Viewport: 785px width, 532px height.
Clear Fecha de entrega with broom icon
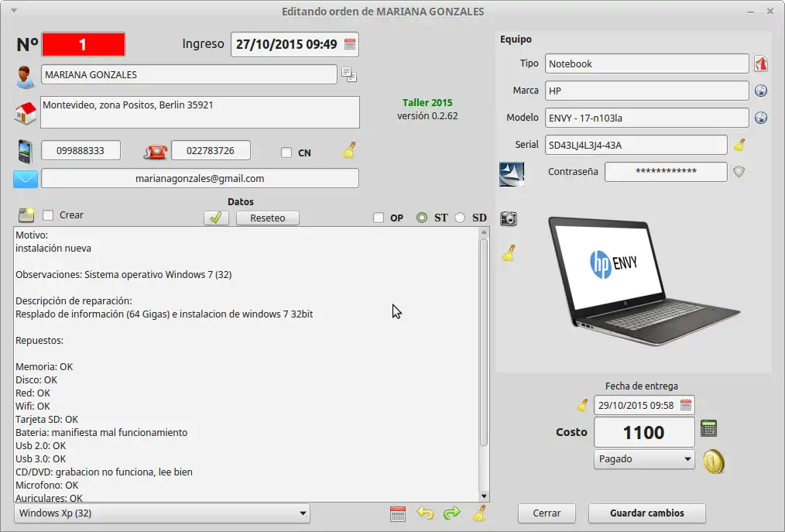click(x=582, y=405)
